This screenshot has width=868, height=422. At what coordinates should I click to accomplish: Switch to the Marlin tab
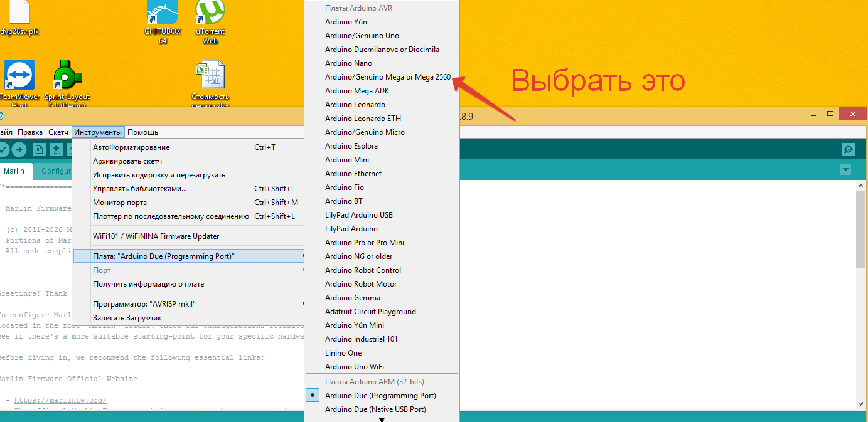[14, 171]
